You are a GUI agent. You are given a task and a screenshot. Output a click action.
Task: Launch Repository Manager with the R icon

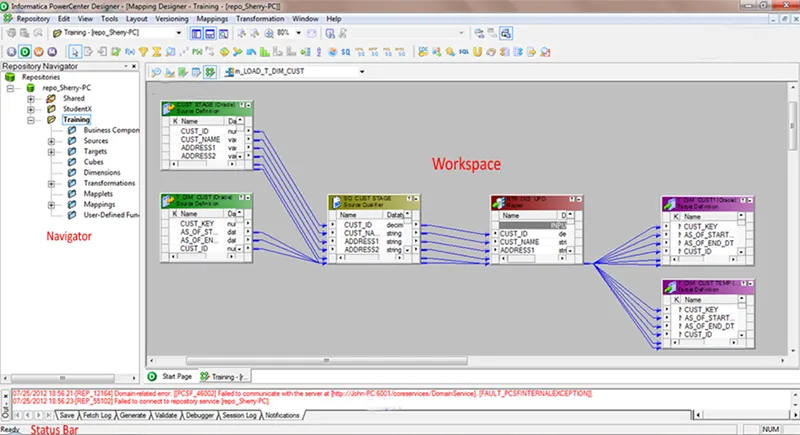click(x=11, y=52)
